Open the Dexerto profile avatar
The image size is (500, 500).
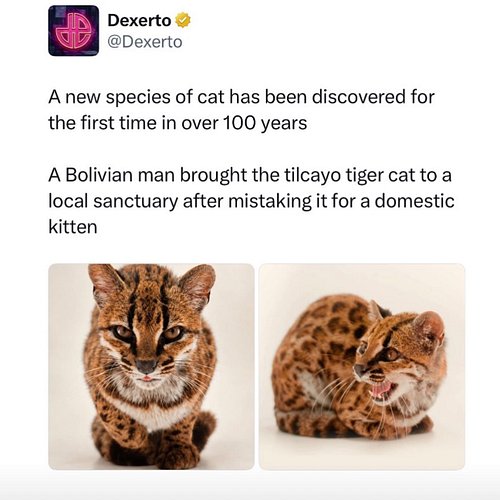point(73,31)
